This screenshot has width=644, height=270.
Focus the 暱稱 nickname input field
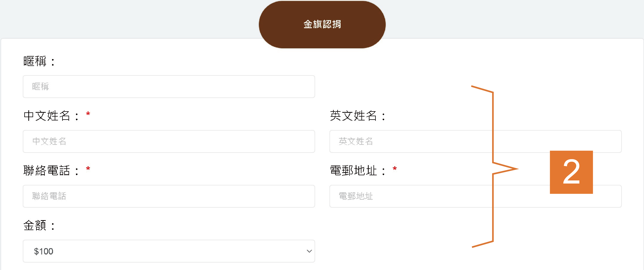coord(169,86)
